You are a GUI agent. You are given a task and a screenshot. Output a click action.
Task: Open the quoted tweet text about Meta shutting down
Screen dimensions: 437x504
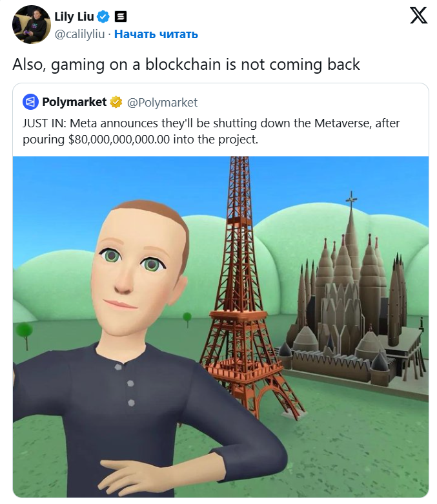(x=211, y=131)
